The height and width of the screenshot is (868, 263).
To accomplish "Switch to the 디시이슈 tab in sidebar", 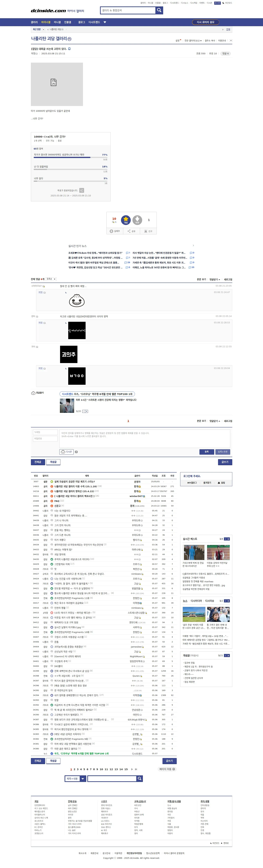I will click(209, 601).
